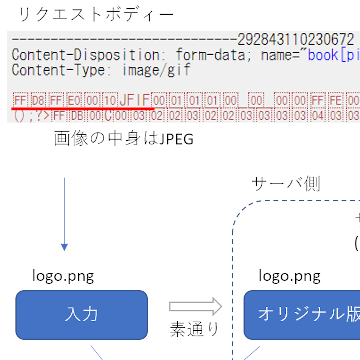Click the logo.png label above オリジナル版

tap(290, 276)
